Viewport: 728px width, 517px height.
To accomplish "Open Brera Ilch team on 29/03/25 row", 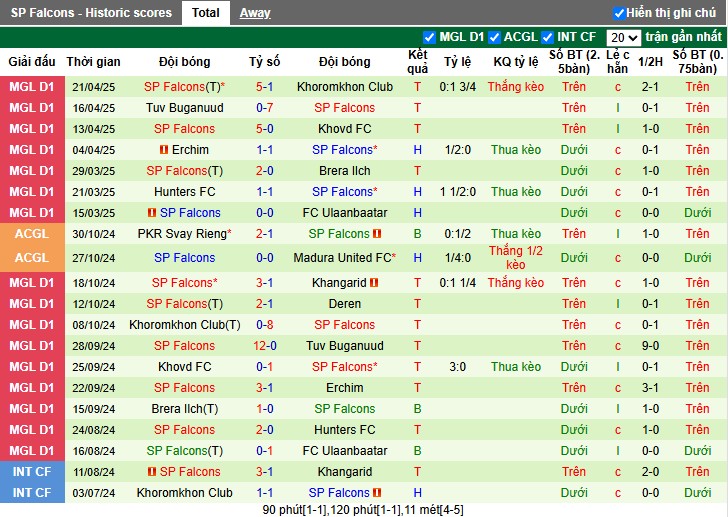I will pyautogui.click(x=345, y=171).
